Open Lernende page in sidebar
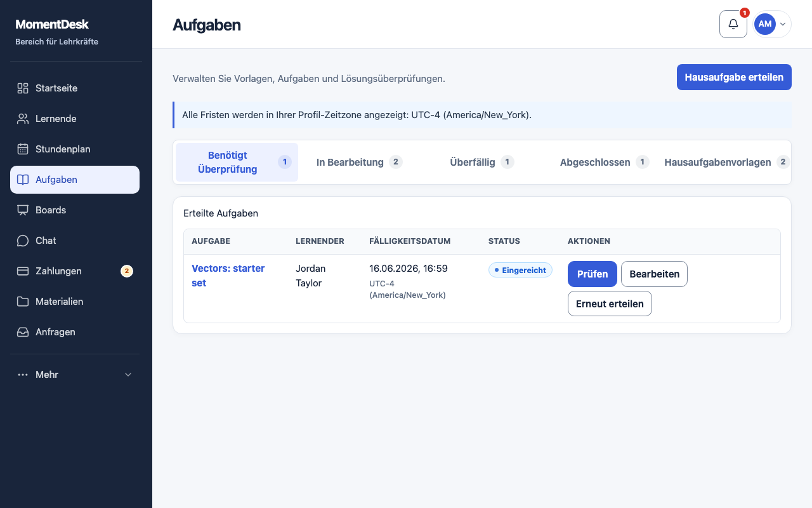 pyautogui.click(x=75, y=119)
